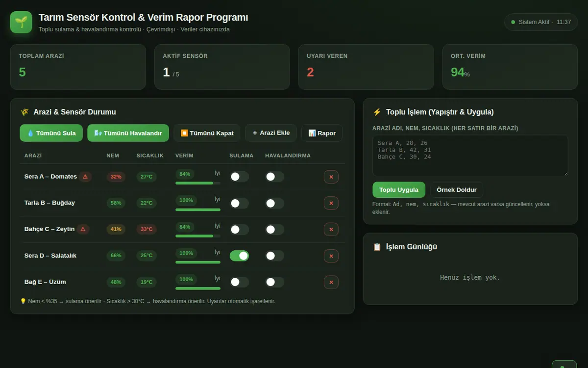The width and height of the screenshot is (588, 368).
Task: Click Tümünü Kapat to stop everything
Action: pos(207,133)
